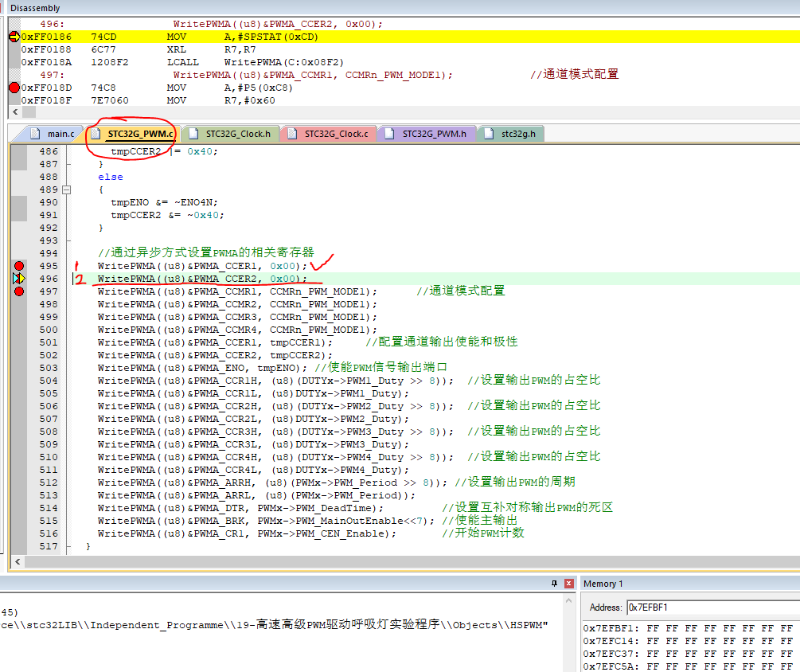Screen dimensions: 800x672
Task: Click memory row 0x7EFC5A
Action: [688, 666]
